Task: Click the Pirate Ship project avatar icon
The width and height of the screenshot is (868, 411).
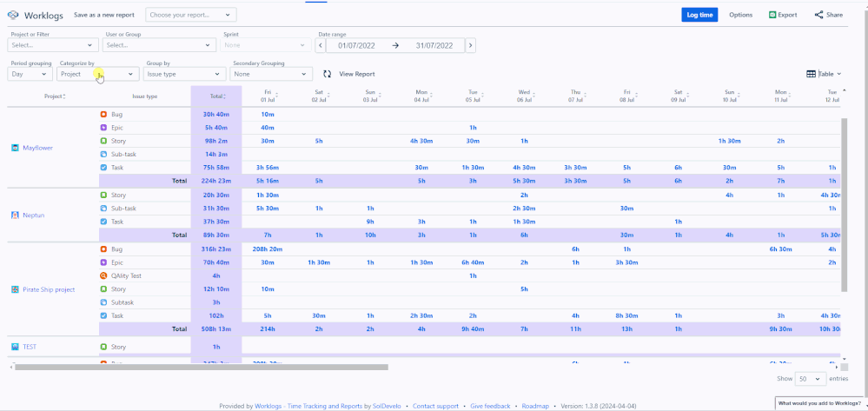Action: click(x=14, y=289)
